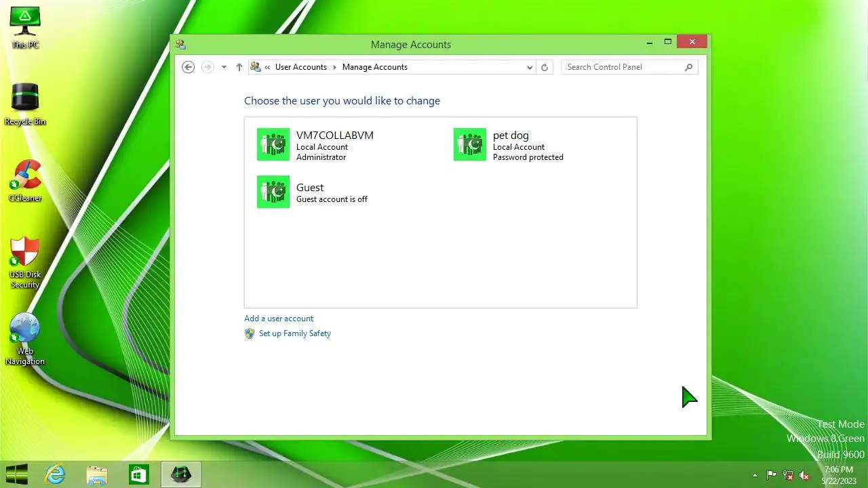Click the pet dog account picture
Image resolution: width=868 pixels, height=488 pixels.
470,144
